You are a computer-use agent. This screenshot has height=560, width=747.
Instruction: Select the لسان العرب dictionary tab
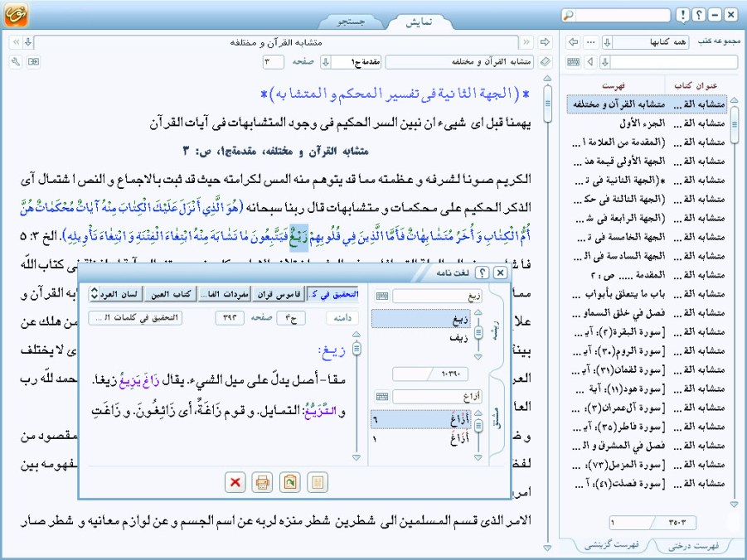119,295
